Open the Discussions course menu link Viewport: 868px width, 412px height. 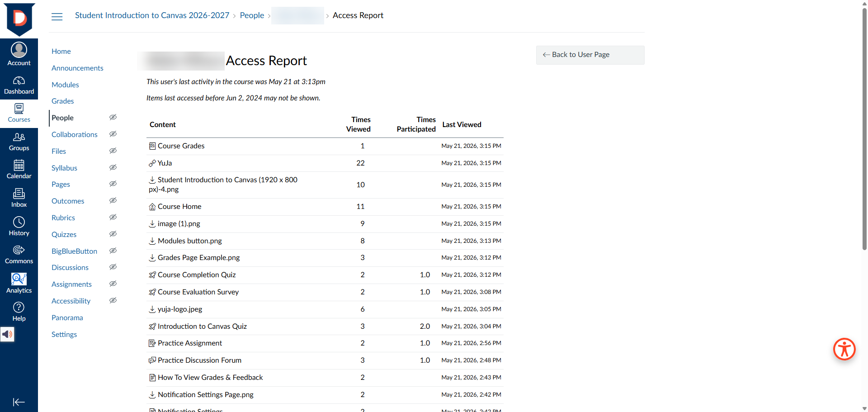(x=70, y=267)
